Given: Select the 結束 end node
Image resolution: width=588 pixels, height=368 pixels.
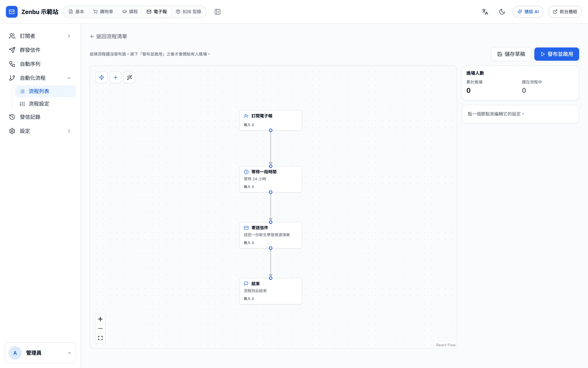Looking at the screenshot, I should click(x=270, y=291).
